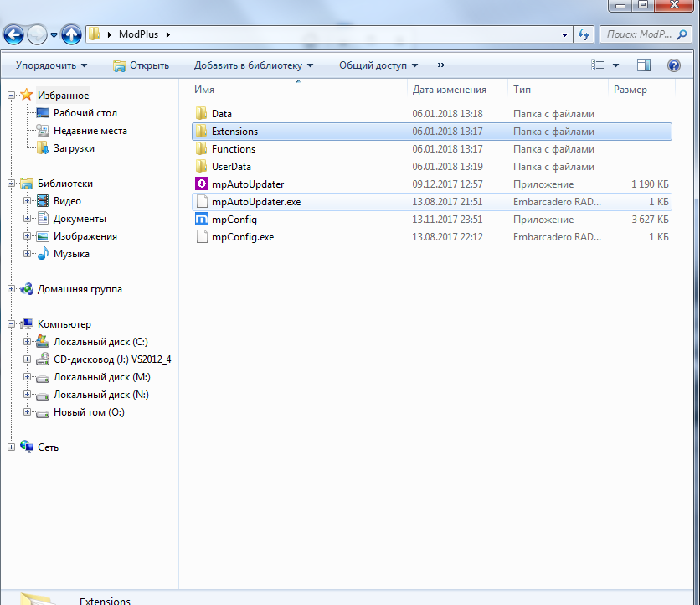Select the mpConfig.exe file icon
This screenshot has width=700, height=605.
point(202,237)
